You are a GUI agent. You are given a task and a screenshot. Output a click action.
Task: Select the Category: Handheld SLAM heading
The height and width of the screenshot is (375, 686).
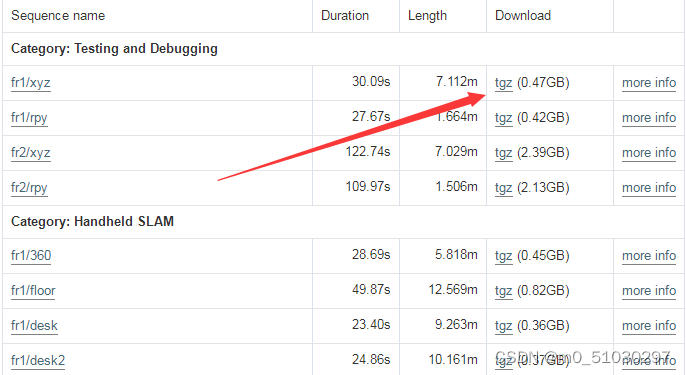click(x=92, y=221)
